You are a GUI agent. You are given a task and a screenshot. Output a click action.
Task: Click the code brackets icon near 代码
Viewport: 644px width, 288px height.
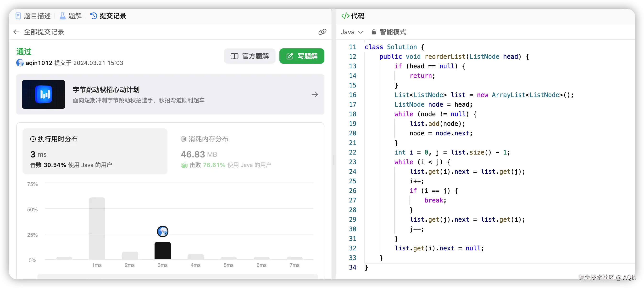point(345,16)
